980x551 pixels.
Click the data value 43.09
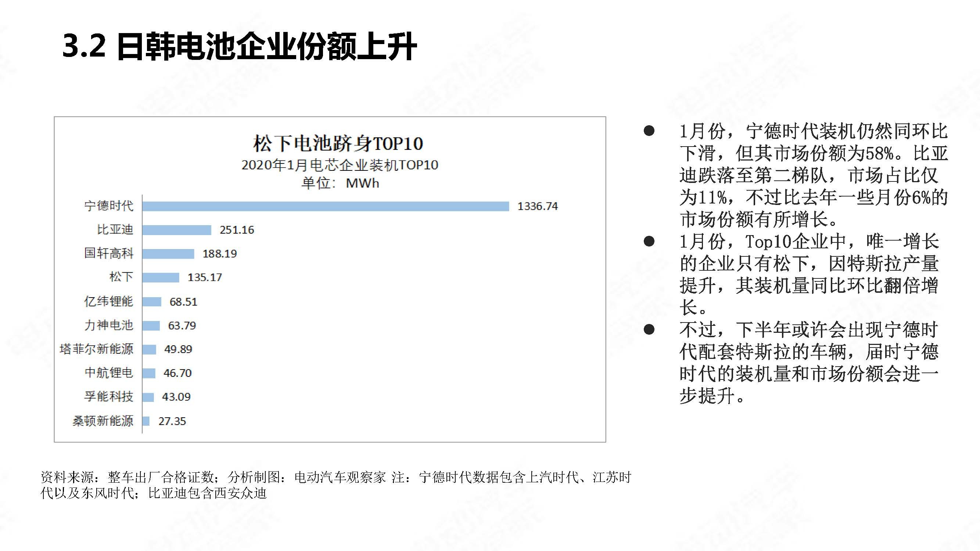point(176,397)
